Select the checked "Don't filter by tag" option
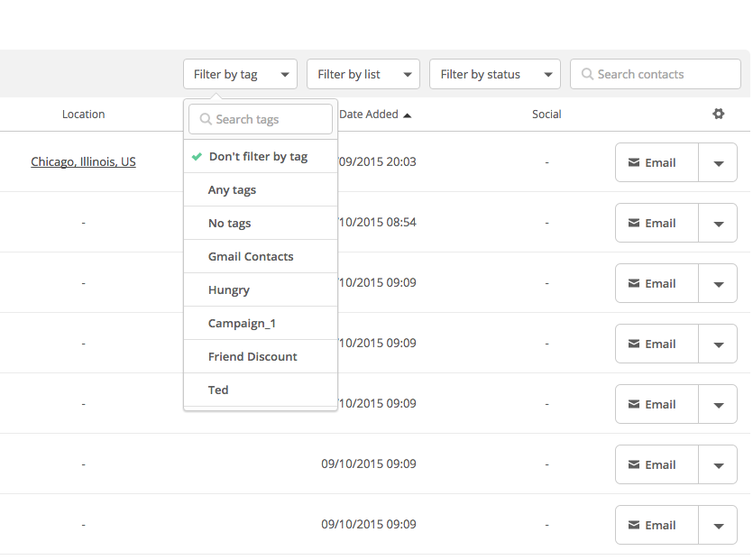 [x=258, y=157]
